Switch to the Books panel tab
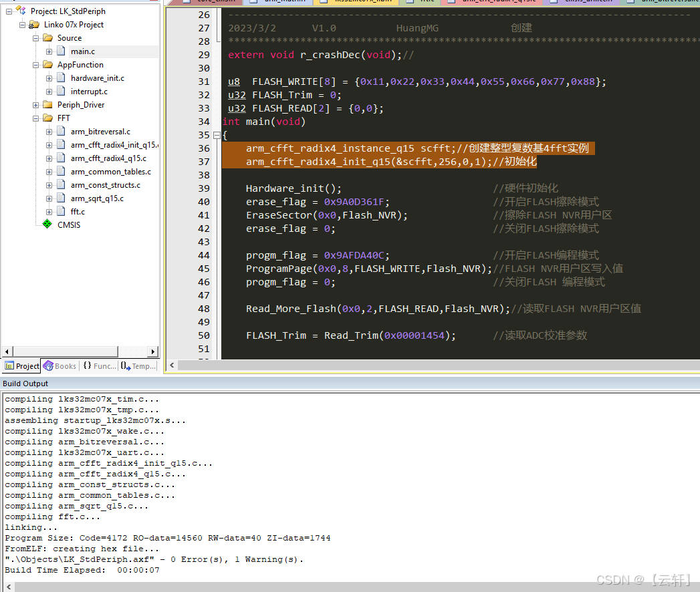 pos(60,365)
